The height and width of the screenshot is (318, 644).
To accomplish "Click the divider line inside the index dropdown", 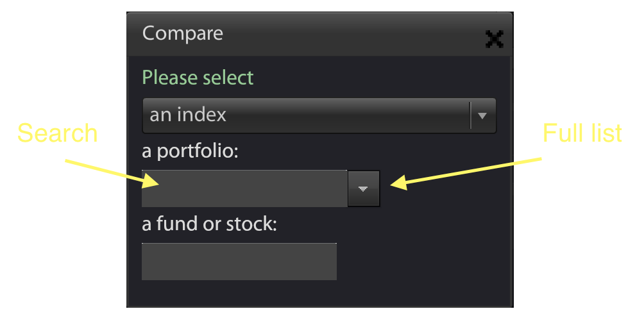I will click(x=471, y=116).
